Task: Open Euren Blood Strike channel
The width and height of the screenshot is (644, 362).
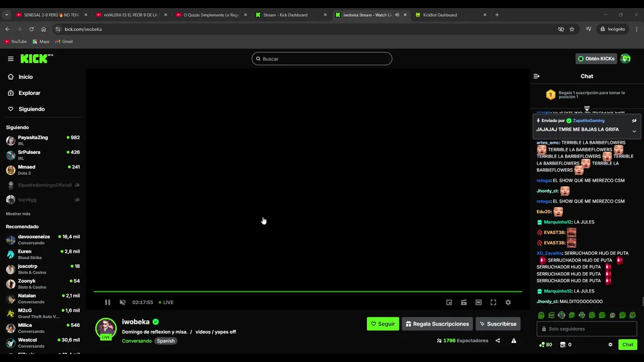Action: click(x=43, y=254)
